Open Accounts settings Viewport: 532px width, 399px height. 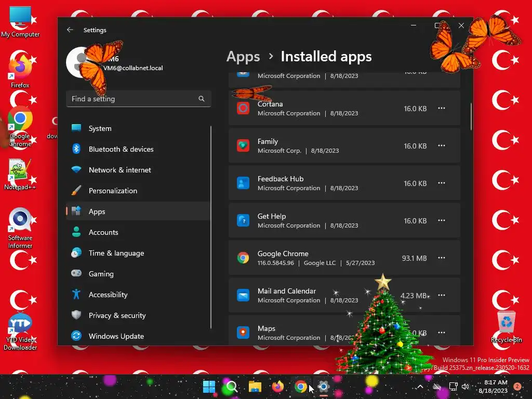(138, 232)
